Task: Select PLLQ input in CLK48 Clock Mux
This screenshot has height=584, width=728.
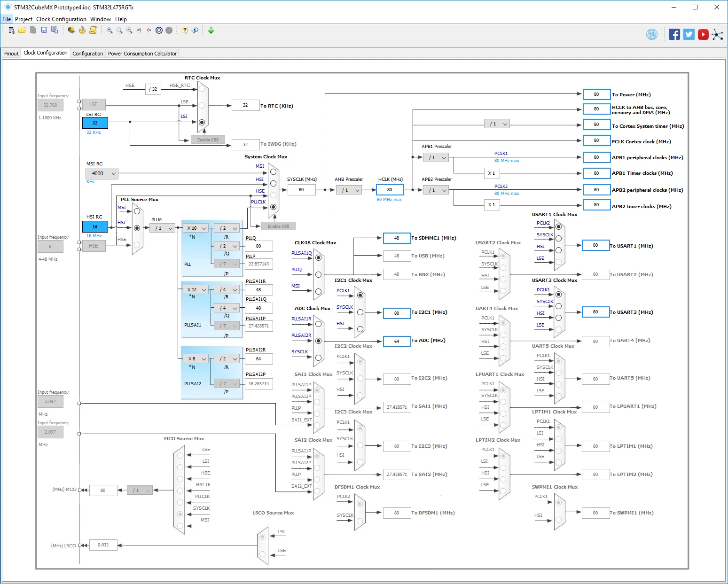Action: pyautogui.click(x=318, y=274)
